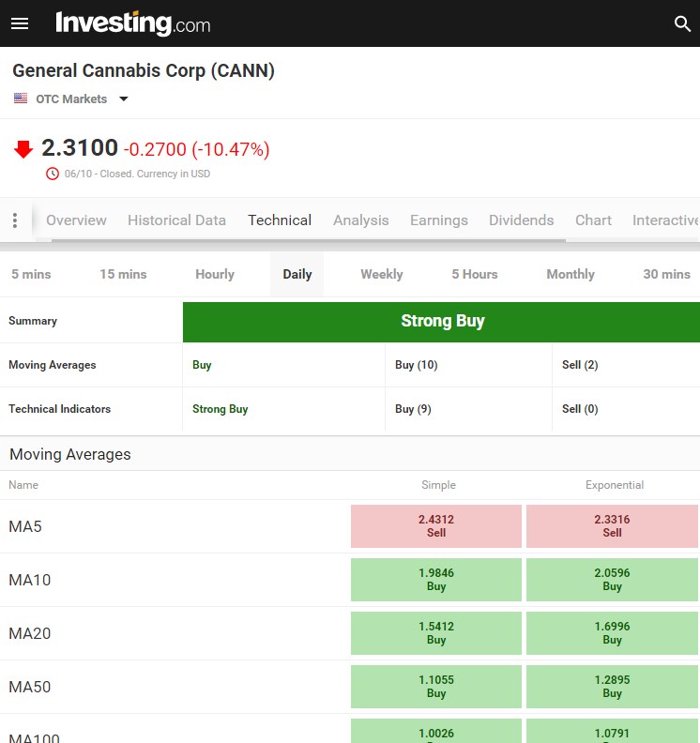Click the Investing.com logo
This screenshot has width=700, height=743.
click(132, 23)
